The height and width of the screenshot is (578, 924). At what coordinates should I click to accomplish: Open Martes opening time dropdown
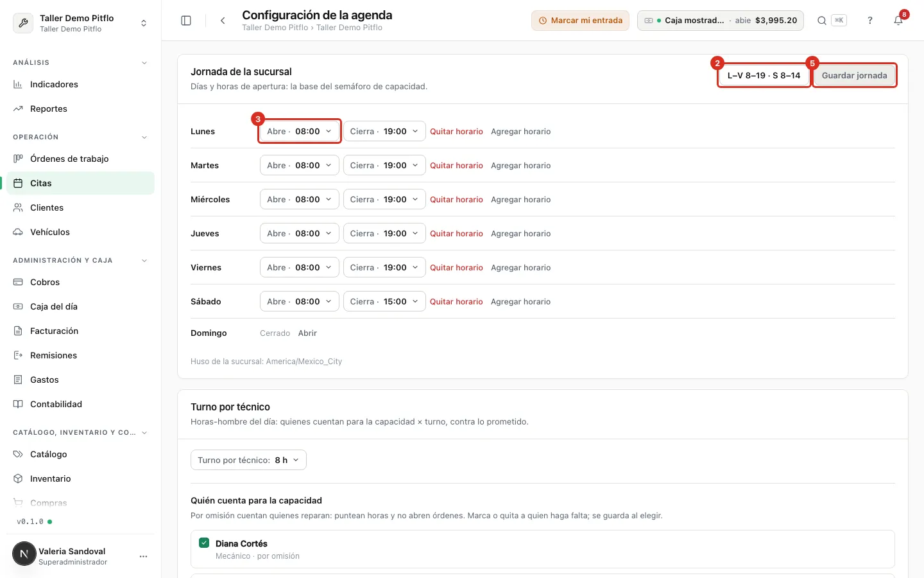click(x=300, y=165)
